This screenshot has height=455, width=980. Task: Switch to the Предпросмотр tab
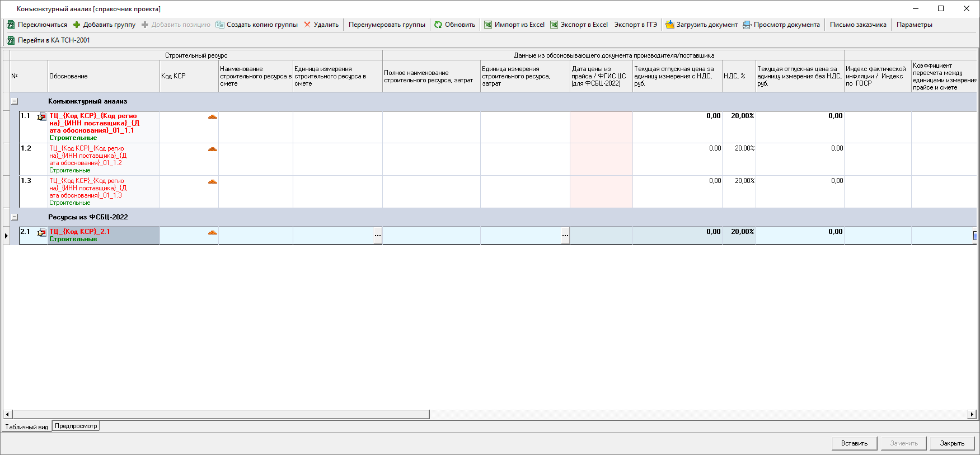76,426
